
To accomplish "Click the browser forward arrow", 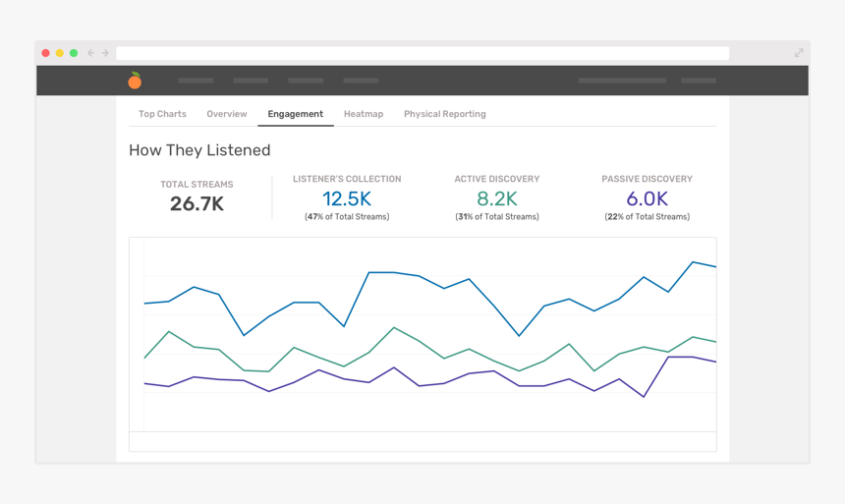I will pyautogui.click(x=105, y=53).
